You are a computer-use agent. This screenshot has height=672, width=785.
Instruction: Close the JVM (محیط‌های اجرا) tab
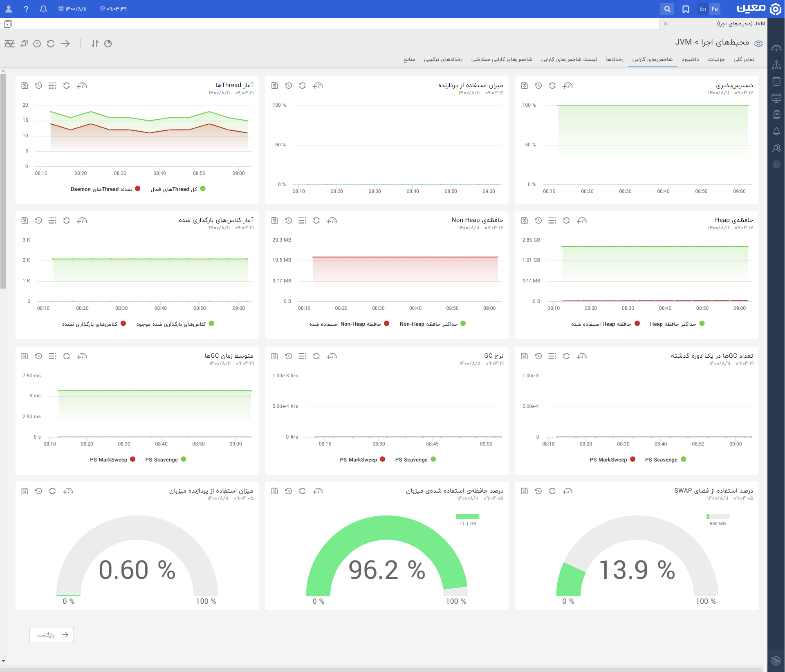666,24
